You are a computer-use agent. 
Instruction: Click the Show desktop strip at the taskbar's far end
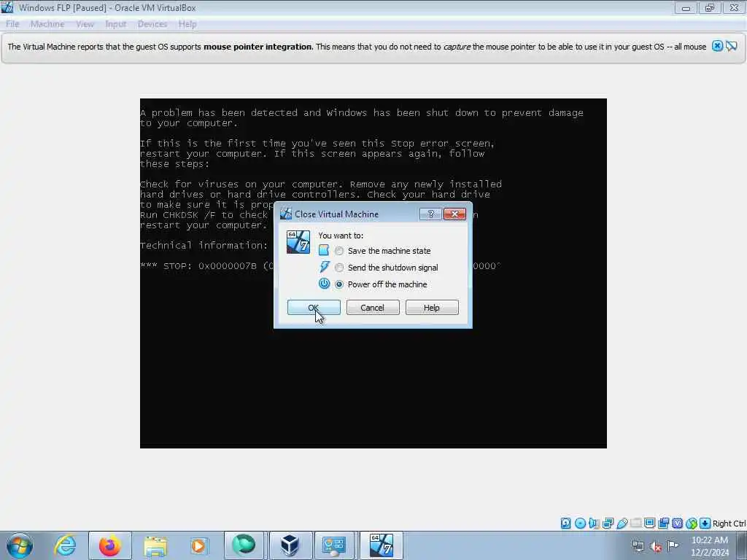click(x=742, y=545)
